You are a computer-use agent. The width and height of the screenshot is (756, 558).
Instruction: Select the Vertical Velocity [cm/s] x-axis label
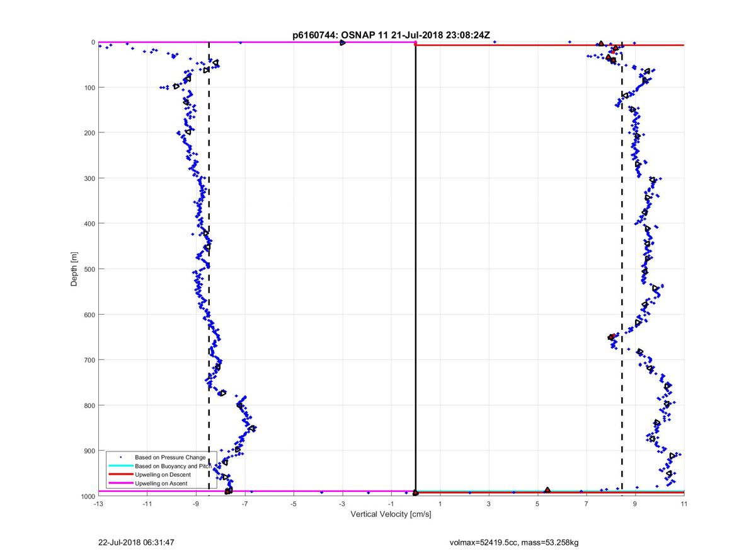(x=391, y=514)
